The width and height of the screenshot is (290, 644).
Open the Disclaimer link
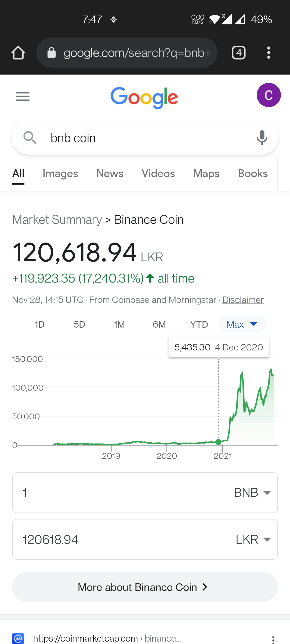[243, 300]
